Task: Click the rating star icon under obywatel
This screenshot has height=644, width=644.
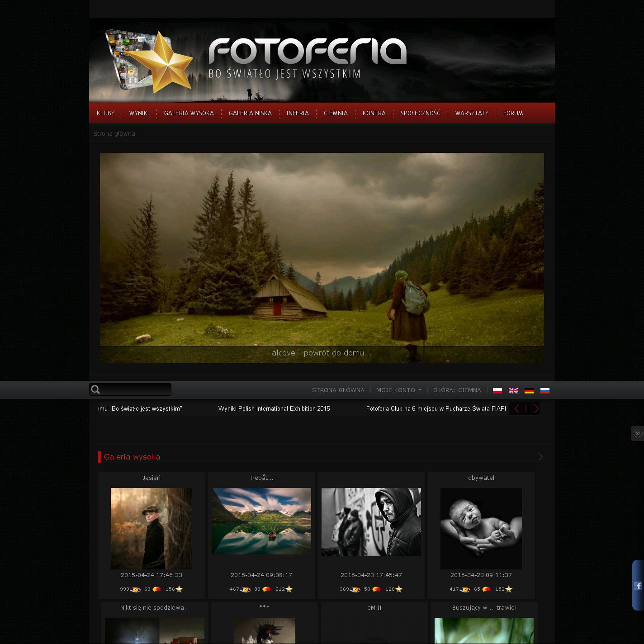Action: pyautogui.click(x=509, y=589)
